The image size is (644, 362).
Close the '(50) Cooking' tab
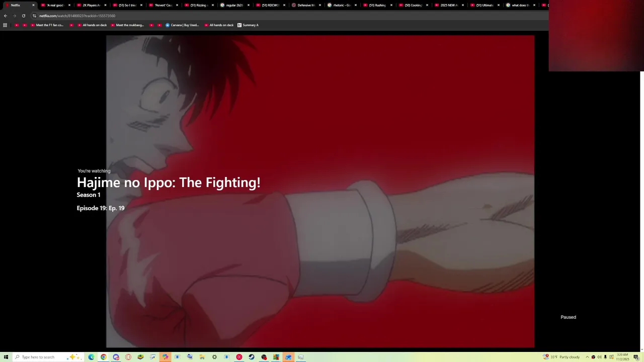pos(427,5)
